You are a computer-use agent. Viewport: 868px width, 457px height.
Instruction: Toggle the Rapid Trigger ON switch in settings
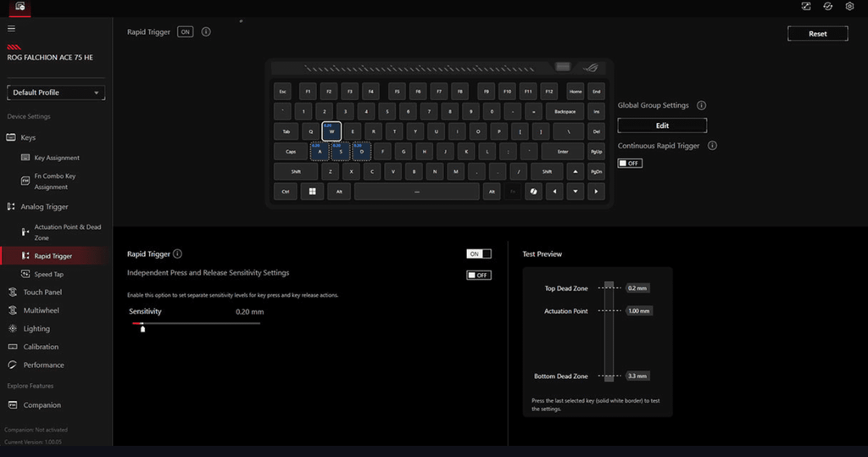point(479,254)
